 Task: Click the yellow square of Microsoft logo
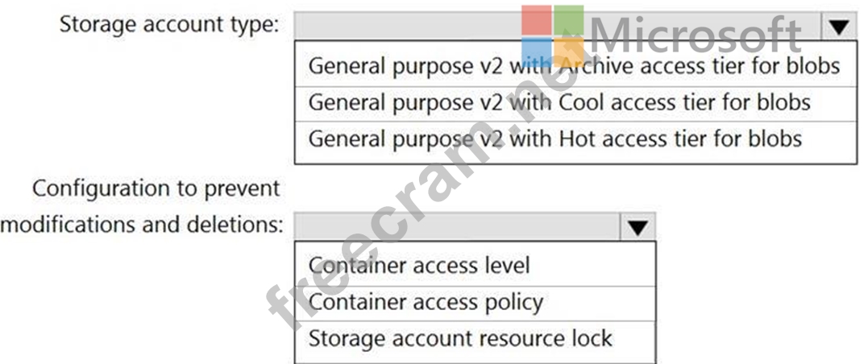pyautogui.click(x=568, y=52)
